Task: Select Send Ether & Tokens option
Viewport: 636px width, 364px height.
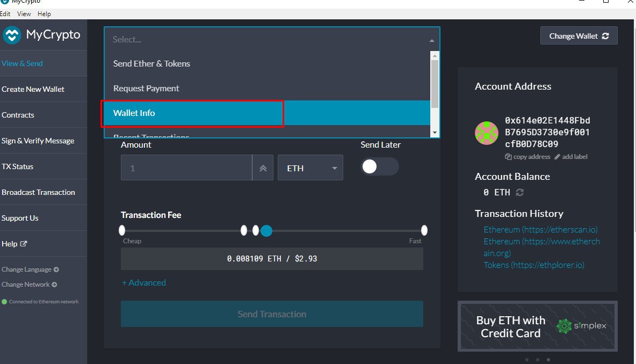Action: pyautogui.click(x=268, y=64)
